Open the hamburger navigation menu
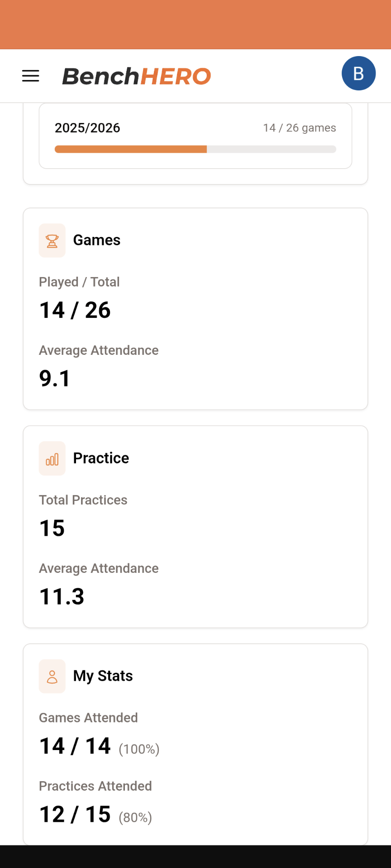391x868 pixels. (30, 76)
